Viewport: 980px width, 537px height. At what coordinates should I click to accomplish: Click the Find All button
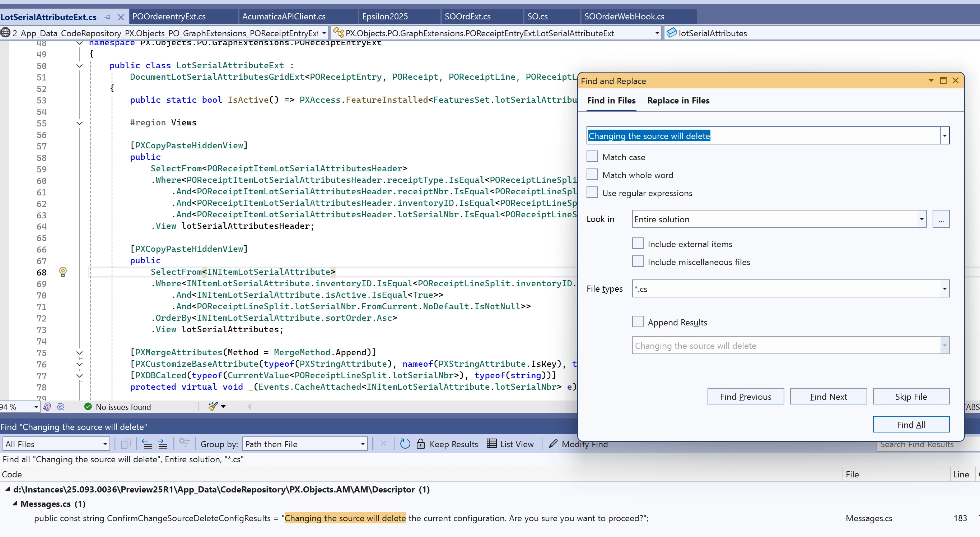(x=911, y=424)
